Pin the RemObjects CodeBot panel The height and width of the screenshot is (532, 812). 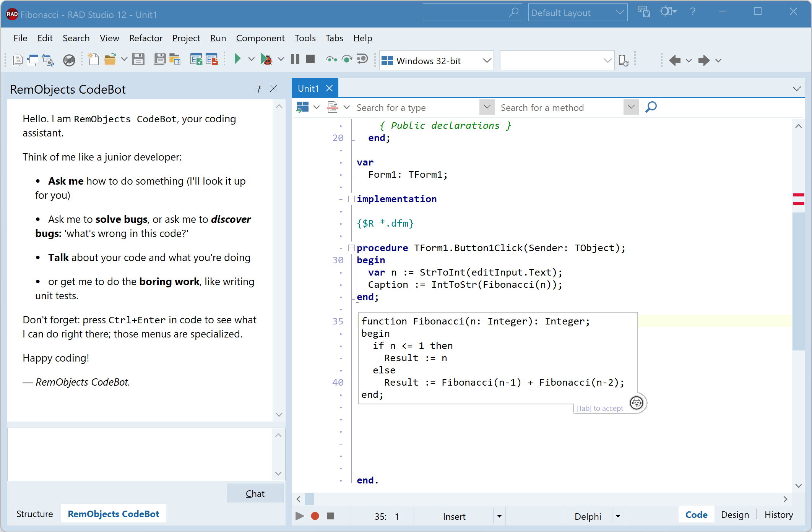pos(259,89)
